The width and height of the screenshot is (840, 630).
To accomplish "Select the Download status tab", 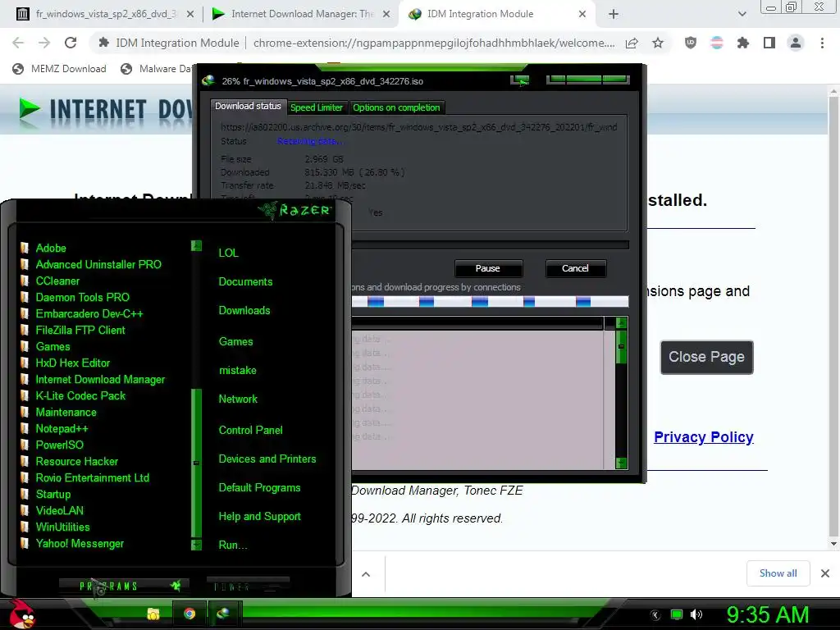I will [x=248, y=106].
